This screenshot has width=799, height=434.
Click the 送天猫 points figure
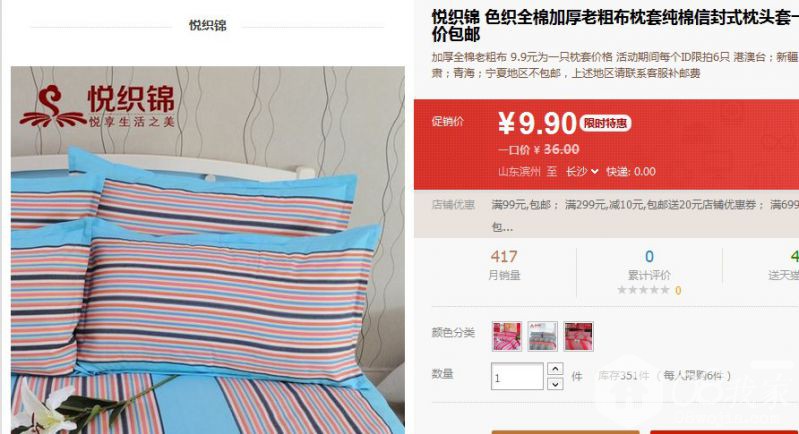(x=794, y=256)
